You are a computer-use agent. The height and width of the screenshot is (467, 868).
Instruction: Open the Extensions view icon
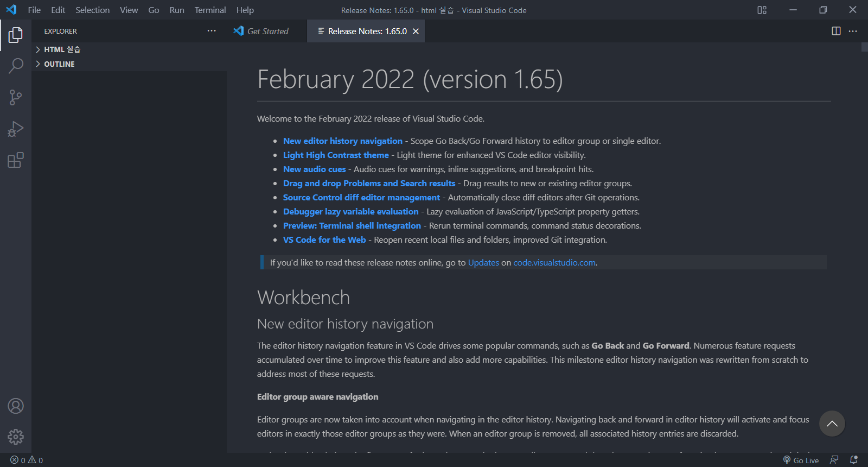(x=16, y=160)
